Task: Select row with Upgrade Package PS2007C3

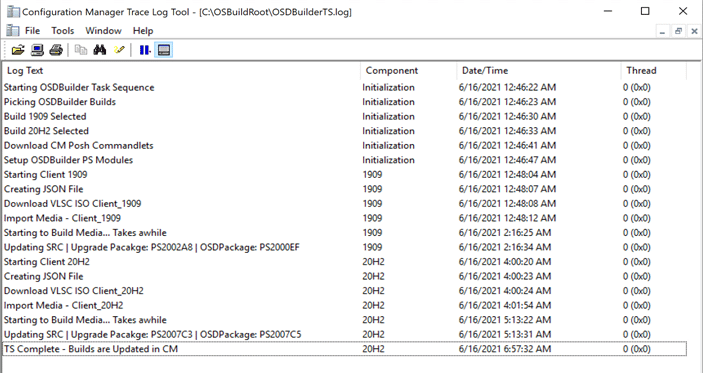Action: pyautogui.click(x=344, y=334)
